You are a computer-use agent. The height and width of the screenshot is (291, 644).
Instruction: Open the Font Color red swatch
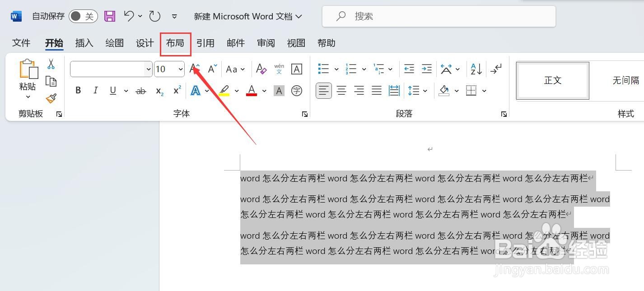[x=251, y=90]
